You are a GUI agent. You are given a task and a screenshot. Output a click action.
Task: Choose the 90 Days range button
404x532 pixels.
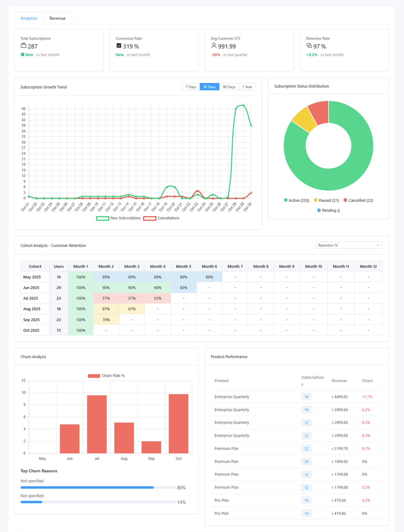point(229,87)
